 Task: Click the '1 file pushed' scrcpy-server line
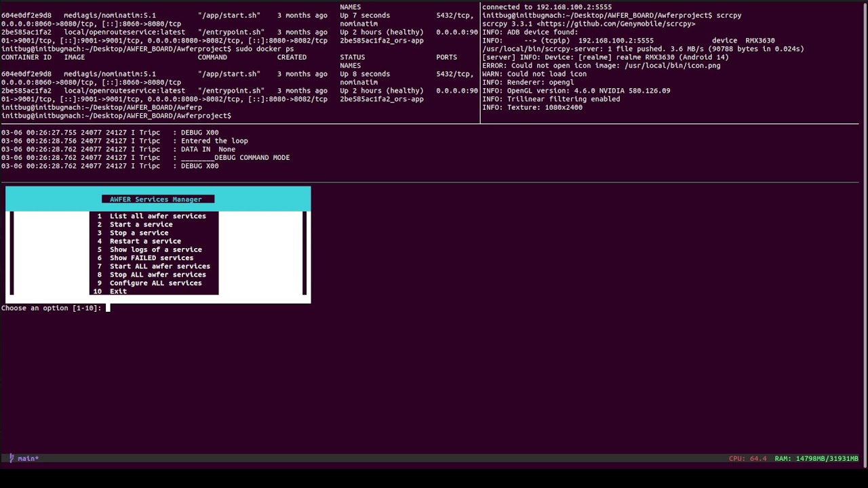pos(643,49)
